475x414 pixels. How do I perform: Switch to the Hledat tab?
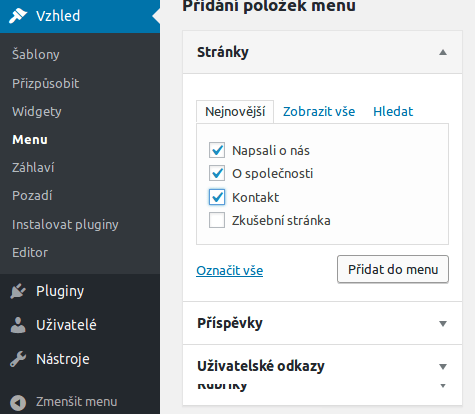pos(393,111)
